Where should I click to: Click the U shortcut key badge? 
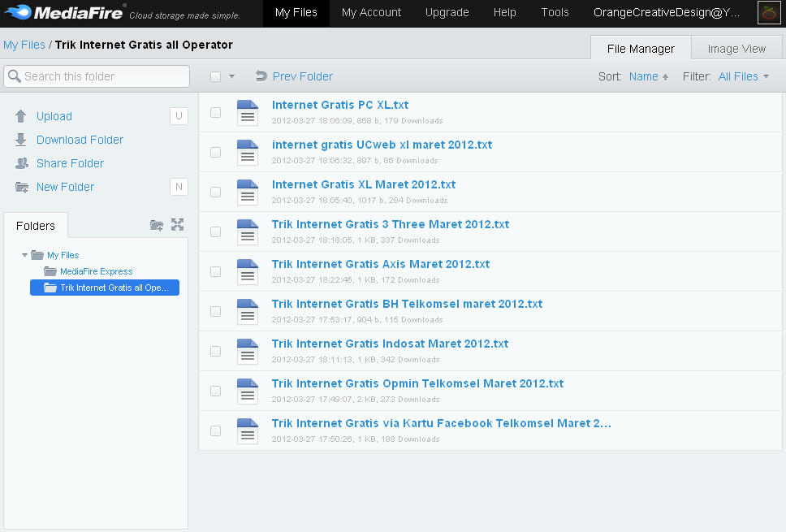click(179, 116)
